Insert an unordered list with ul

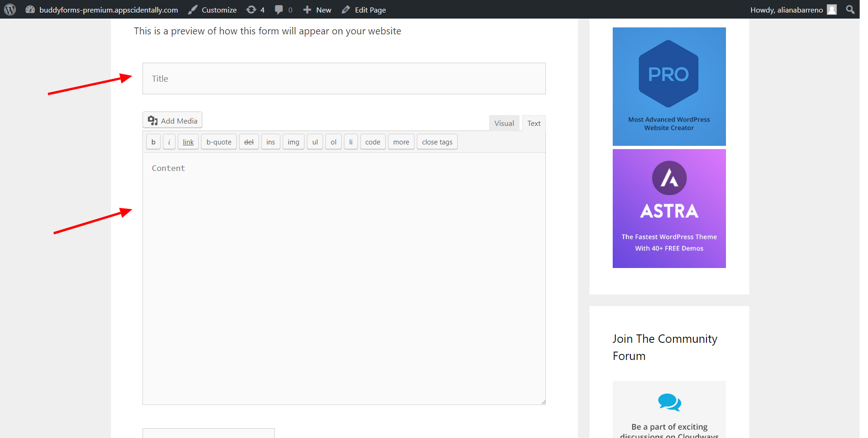click(x=315, y=142)
